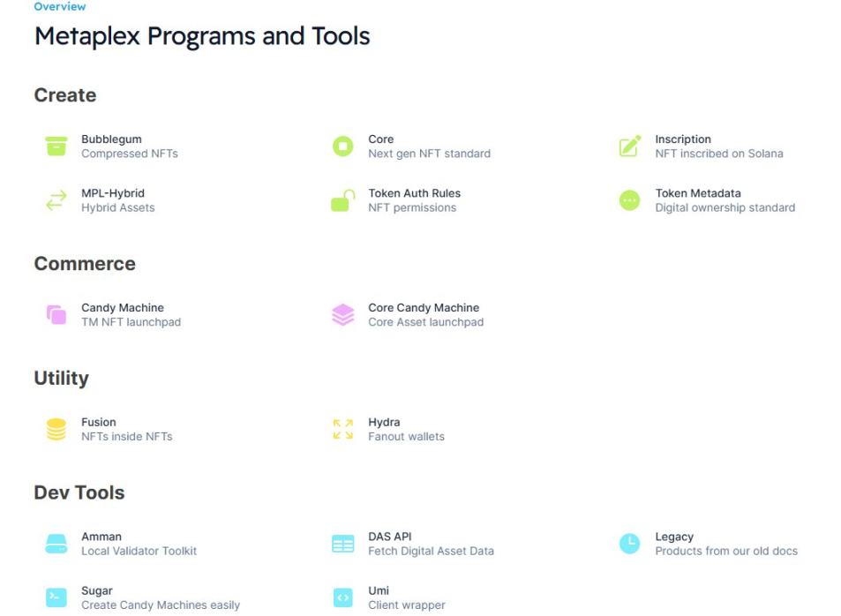This screenshot has height=616, width=841.
Task: Click the Hydra expand arrows icon
Action: [342, 430]
